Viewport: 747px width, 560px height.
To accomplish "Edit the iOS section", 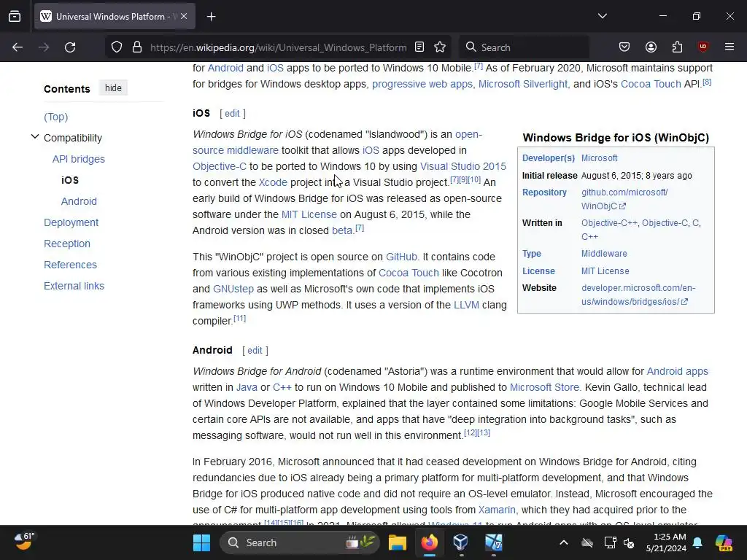I will 232,113.
